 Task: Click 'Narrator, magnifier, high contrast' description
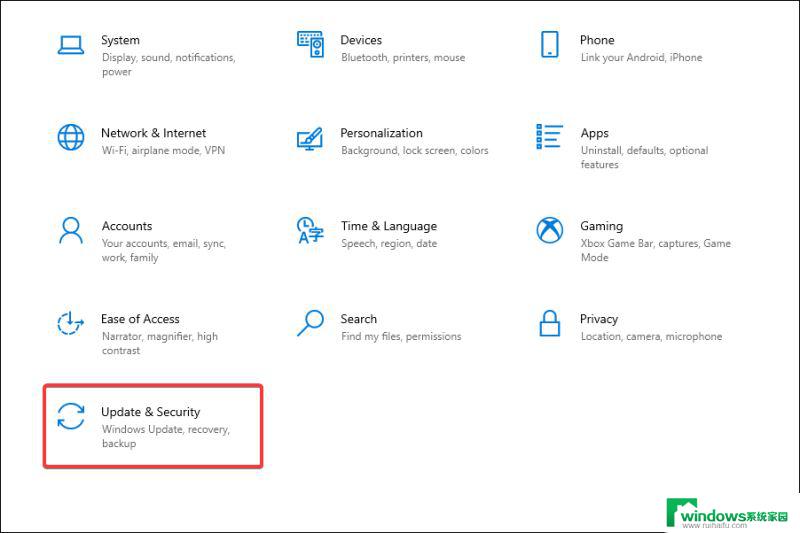pyautogui.click(x=160, y=344)
